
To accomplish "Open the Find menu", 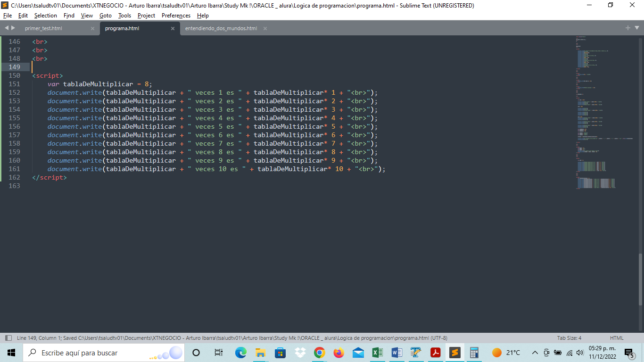I will (x=69, y=16).
